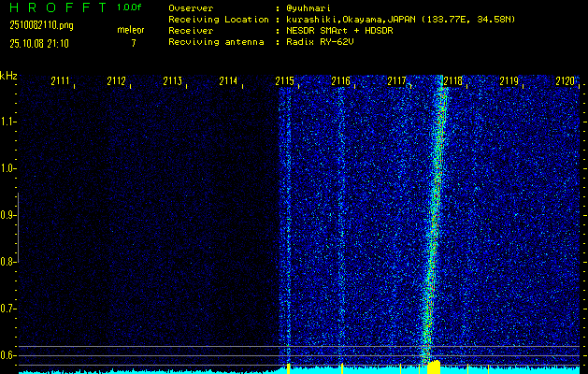Select the 2120 time marker
The image size is (588, 374).
click(x=565, y=81)
